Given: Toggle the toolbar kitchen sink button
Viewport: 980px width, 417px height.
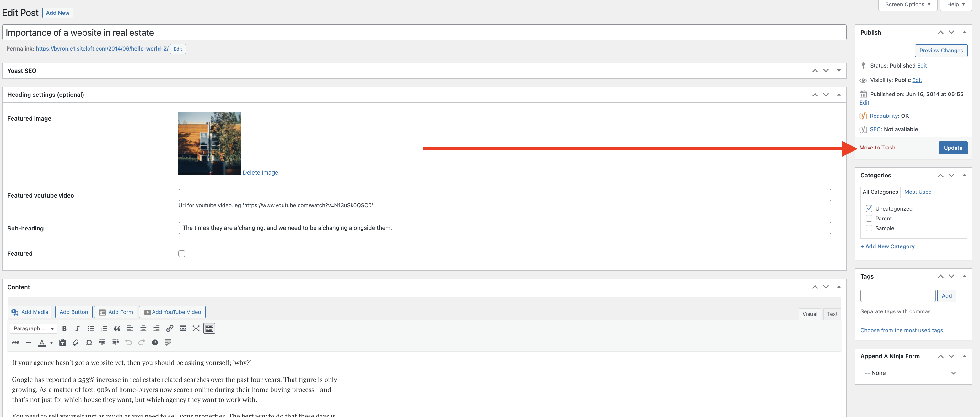Looking at the screenshot, I should 209,328.
